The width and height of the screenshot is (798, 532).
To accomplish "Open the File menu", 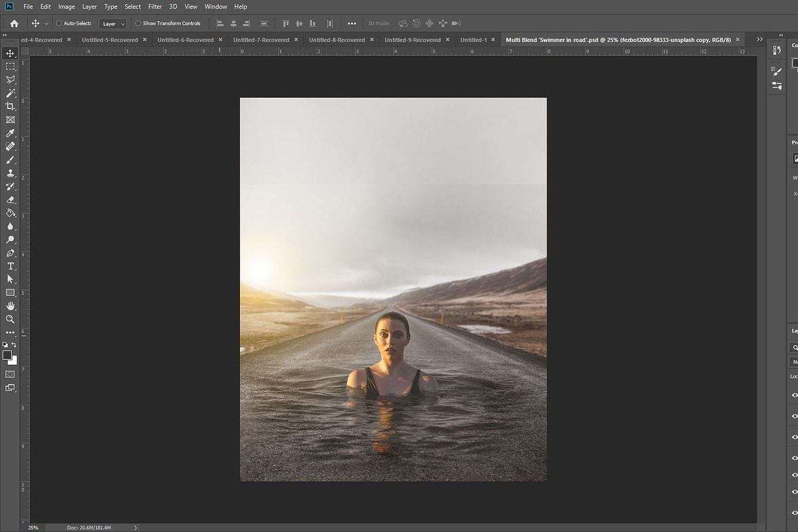I will coord(28,7).
